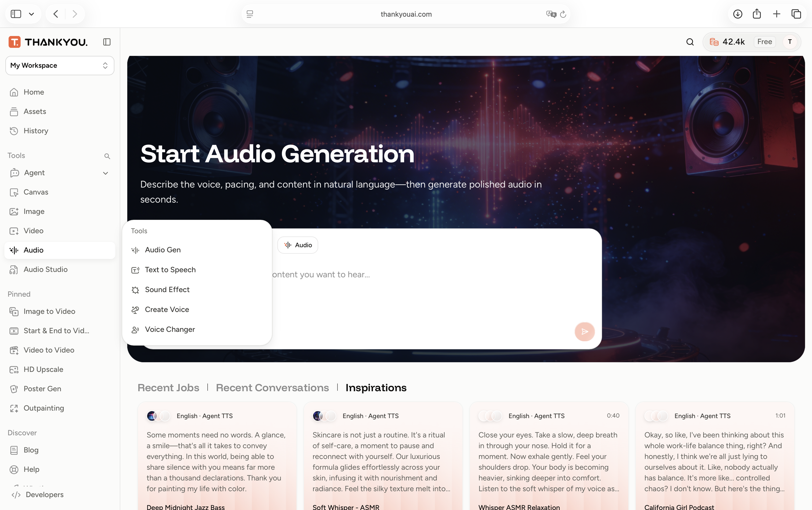Click the THANKYOU logo

point(48,42)
